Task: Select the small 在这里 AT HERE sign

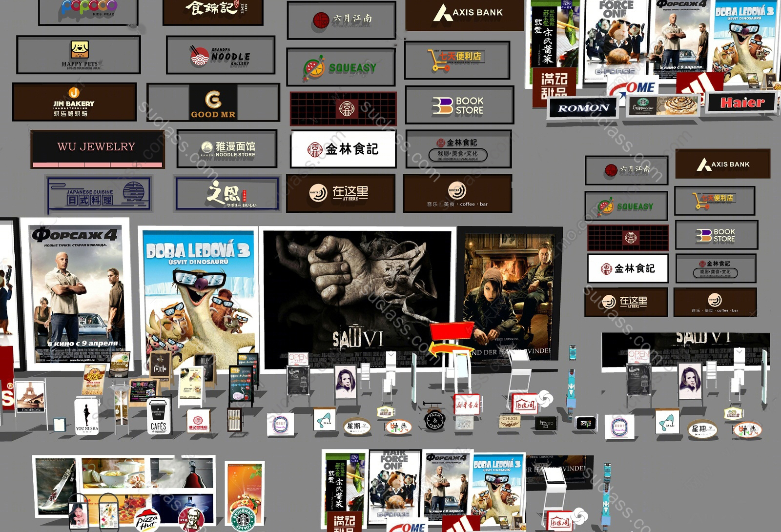Action: [x=626, y=302]
